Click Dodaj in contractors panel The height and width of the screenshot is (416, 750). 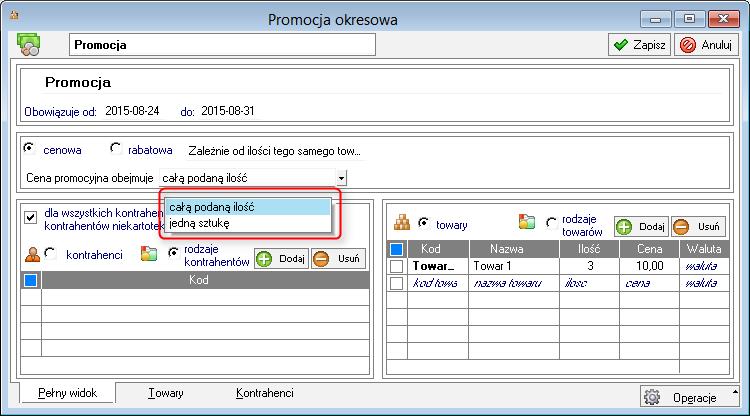pyautogui.click(x=281, y=259)
